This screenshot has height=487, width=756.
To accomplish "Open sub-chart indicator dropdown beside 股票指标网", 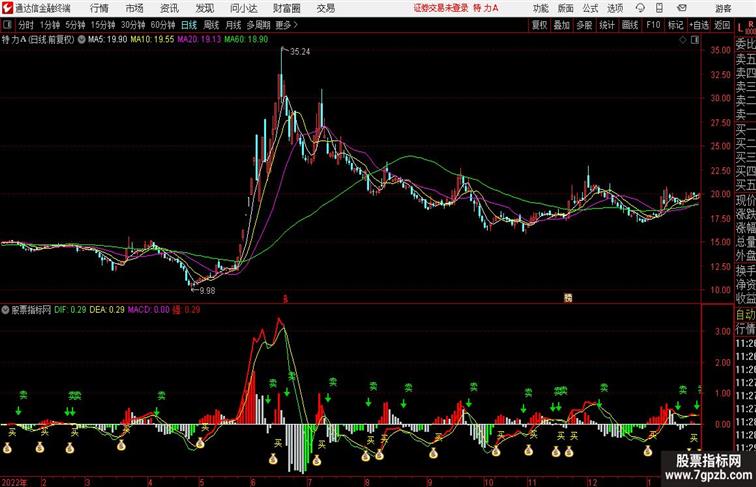I will [x=5, y=310].
